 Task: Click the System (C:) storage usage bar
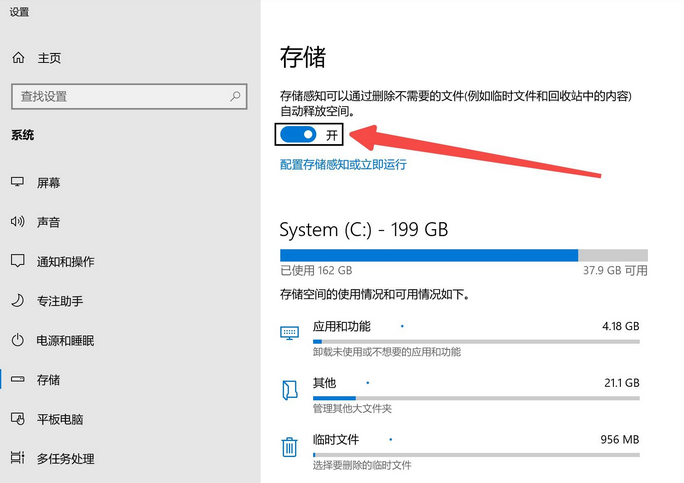coord(463,255)
